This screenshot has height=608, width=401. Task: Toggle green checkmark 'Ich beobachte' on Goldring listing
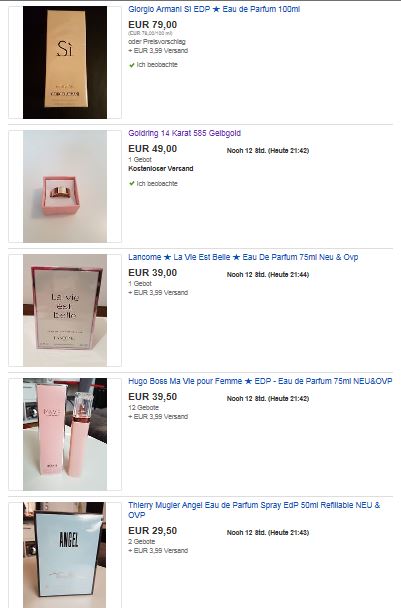pos(153,184)
